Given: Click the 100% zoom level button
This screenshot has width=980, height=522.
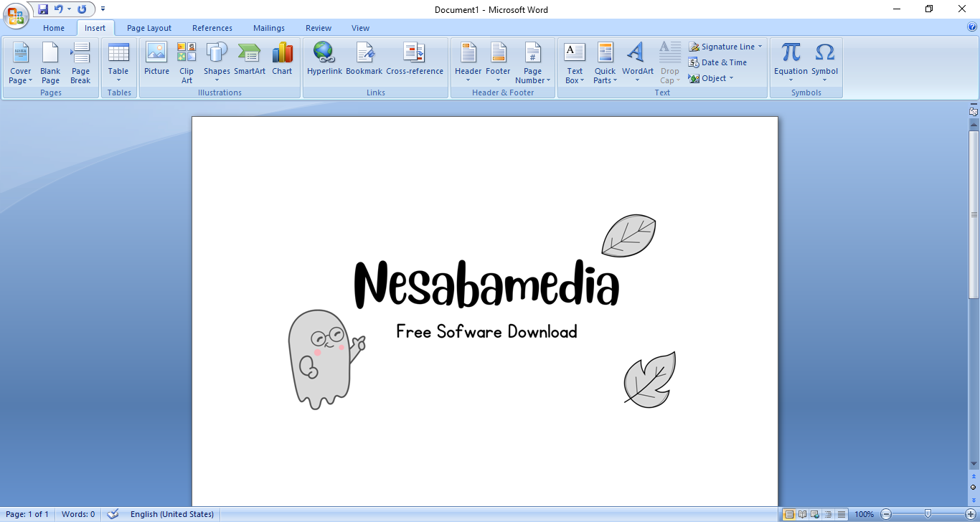Looking at the screenshot, I should pos(864,514).
